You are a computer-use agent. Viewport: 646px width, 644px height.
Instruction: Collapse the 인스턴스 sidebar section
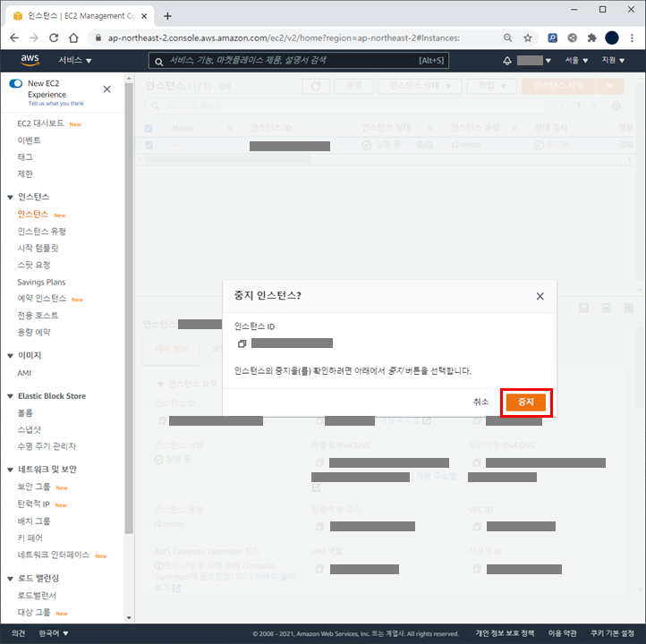pos(11,198)
